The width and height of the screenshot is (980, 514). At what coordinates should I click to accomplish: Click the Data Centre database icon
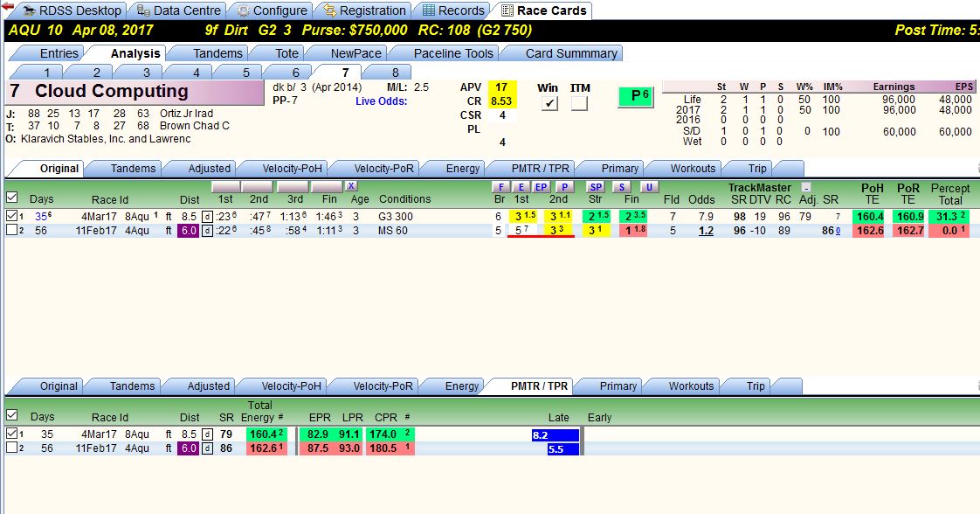[143, 10]
